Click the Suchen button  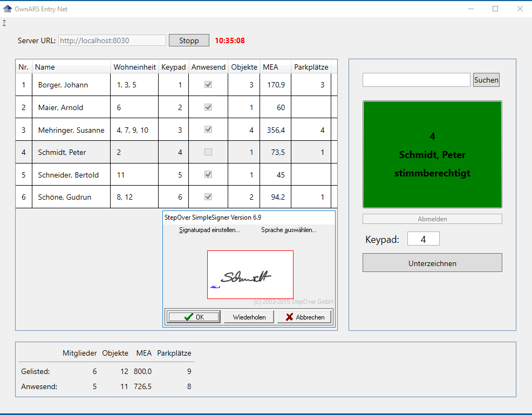click(486, 80)
